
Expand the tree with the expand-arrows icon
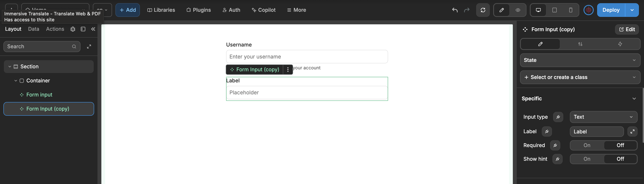click(89, 47)
